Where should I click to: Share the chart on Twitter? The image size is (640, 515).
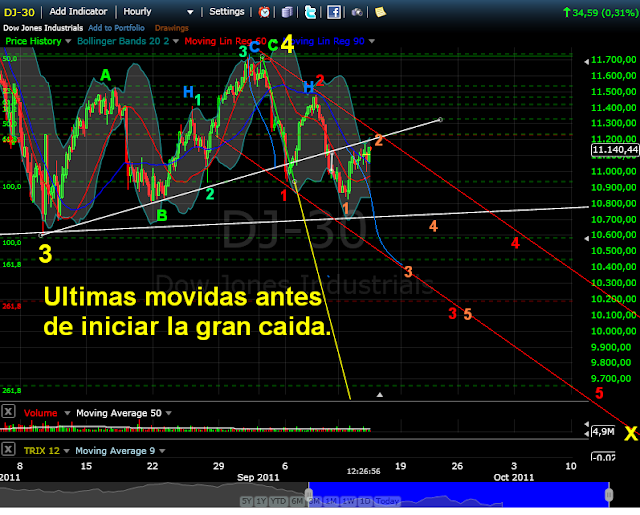tap(311, 12)
